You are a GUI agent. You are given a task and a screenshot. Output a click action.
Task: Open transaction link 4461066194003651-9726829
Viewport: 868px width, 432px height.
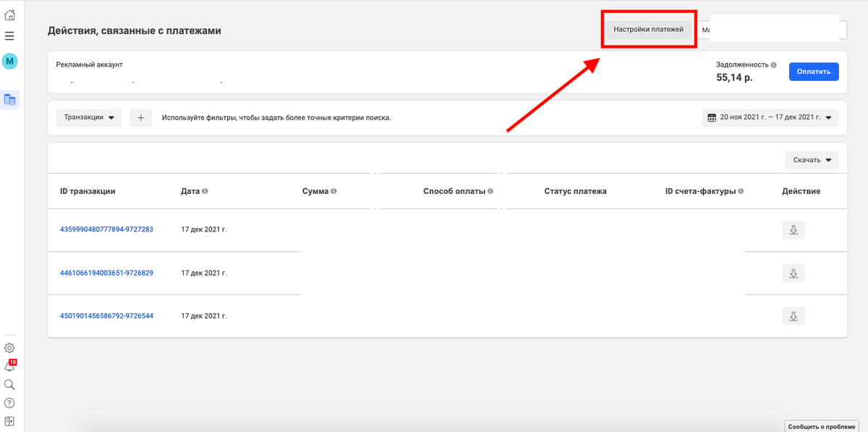(x=106, y=273)
